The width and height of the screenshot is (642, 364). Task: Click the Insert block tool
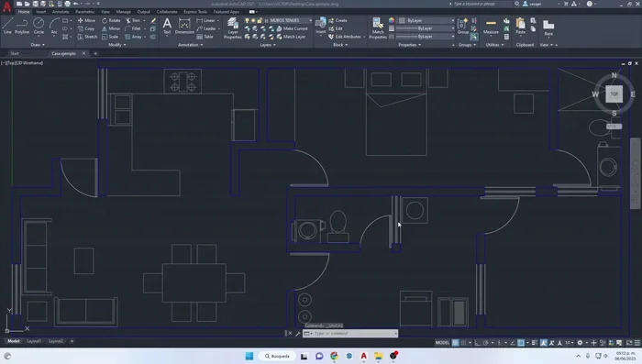[321, 26]
